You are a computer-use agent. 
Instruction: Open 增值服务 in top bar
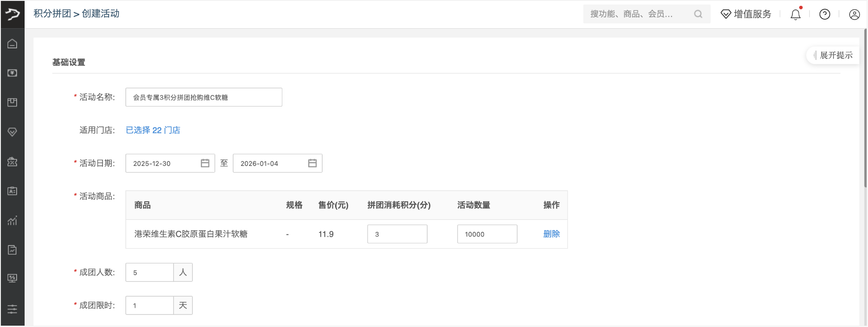pyautogui.click(x=746, y=14)
